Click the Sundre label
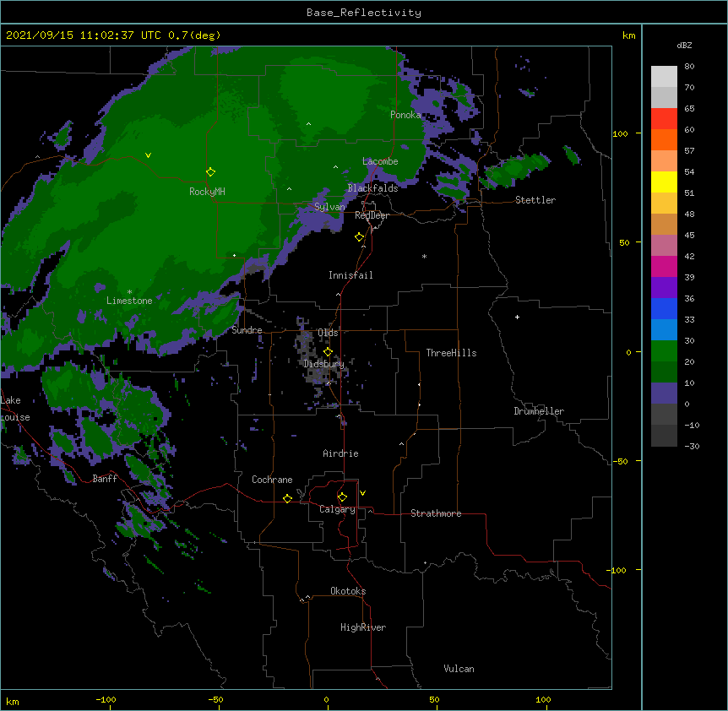The width and height of the screenshot is (728, 711). coord(247,330)
